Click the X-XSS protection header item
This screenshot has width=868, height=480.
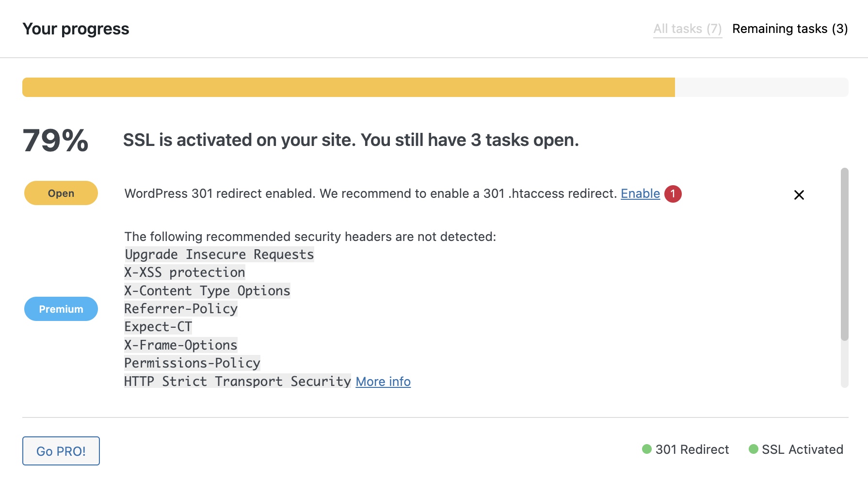point(185,272)
